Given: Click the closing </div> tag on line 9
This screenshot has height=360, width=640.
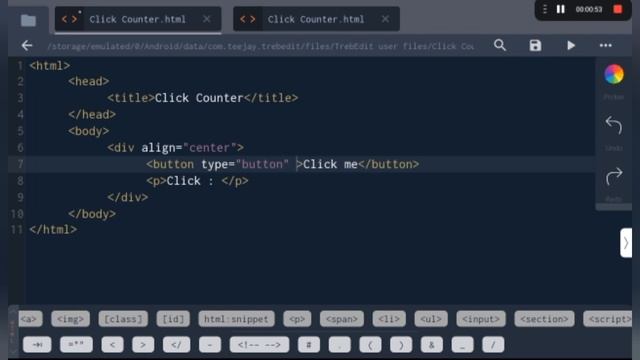Looking at the screenshot, I should point(127,197).
